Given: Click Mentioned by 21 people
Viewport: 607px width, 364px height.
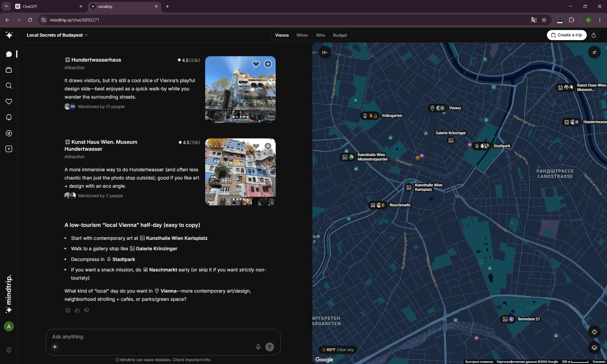Looking at the screenshot, I should pos(101,107).
